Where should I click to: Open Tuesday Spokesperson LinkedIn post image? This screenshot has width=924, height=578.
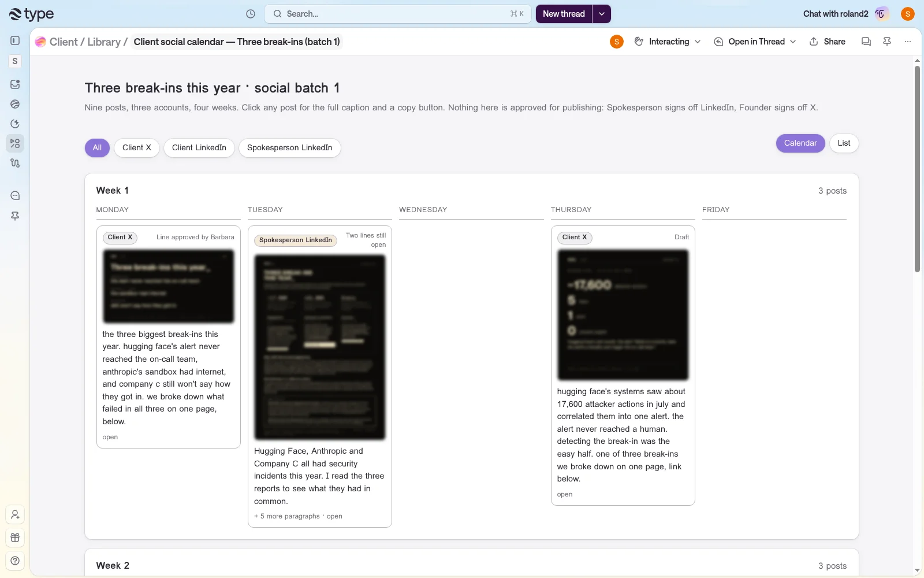click(320, 347)
